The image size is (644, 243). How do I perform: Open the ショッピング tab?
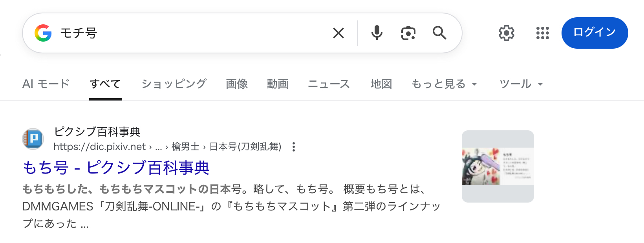(x=174, y=84)
